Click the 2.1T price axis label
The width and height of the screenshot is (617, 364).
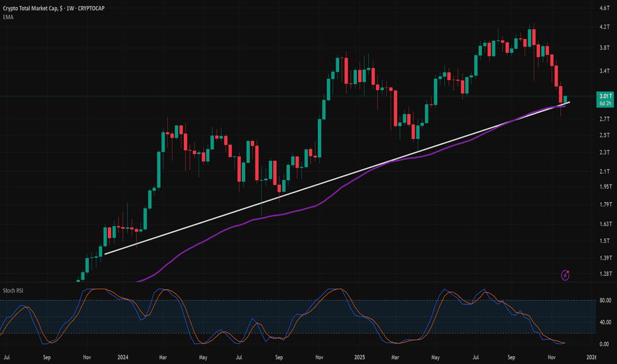[604, 171]
